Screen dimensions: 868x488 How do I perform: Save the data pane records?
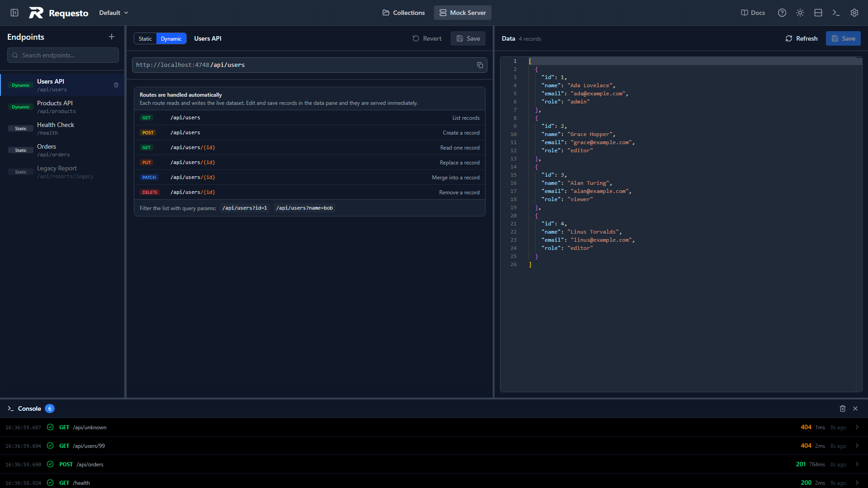[843, 38]
